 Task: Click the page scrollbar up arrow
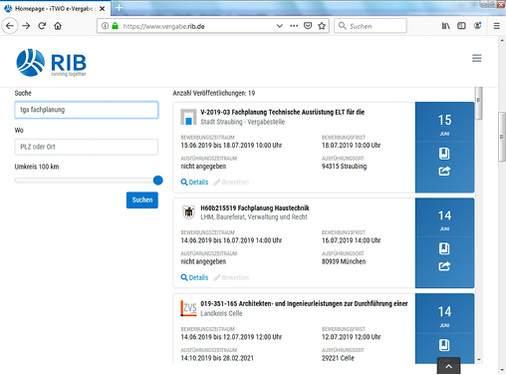coord(502,41)
